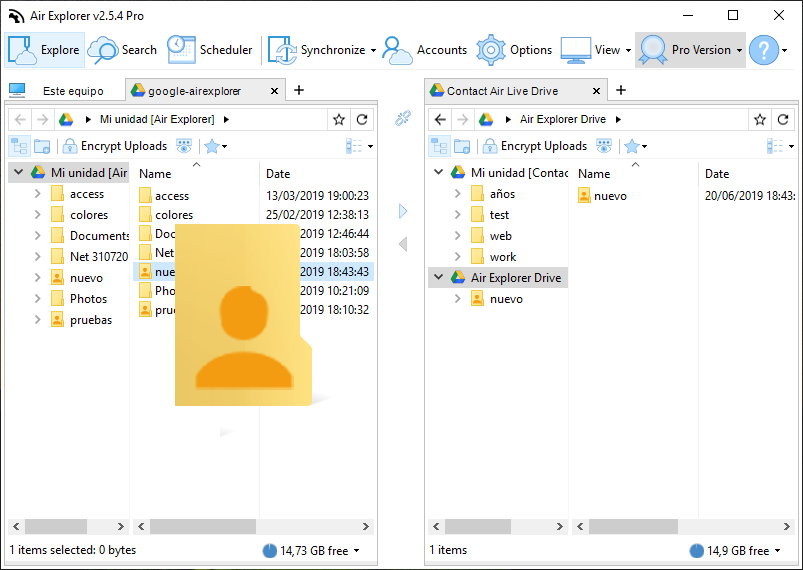Click right pane eye view icon
803x570 pixels.
[x=604, y=146]
